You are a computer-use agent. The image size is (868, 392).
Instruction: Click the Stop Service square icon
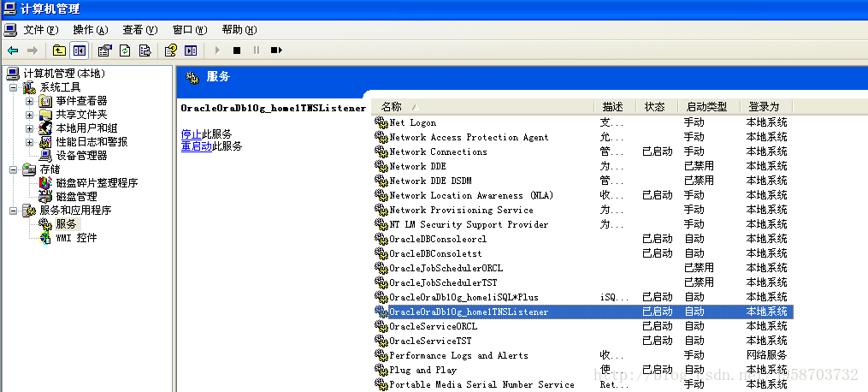[237, 50]
